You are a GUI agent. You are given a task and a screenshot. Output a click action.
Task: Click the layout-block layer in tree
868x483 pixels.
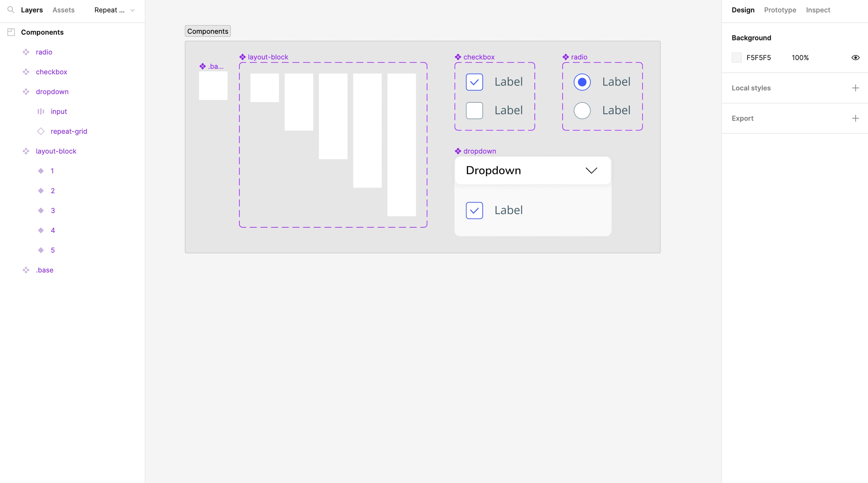(56, 151)
